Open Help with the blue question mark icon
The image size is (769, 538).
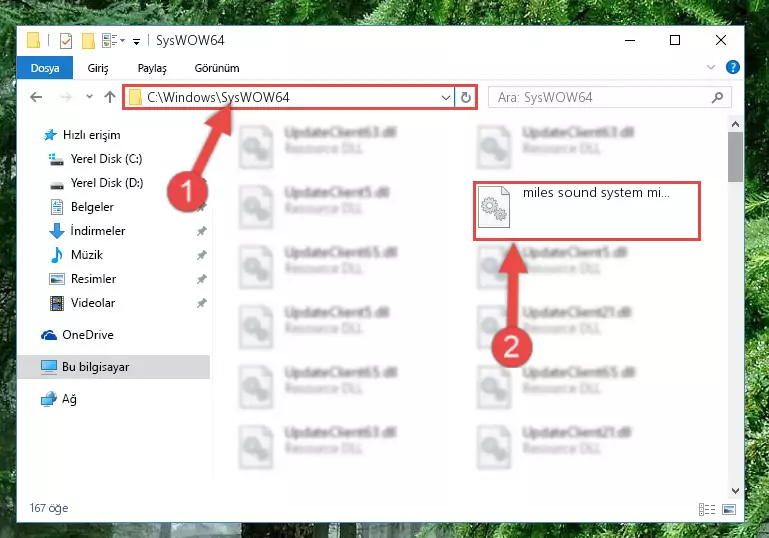coord(732,67)
